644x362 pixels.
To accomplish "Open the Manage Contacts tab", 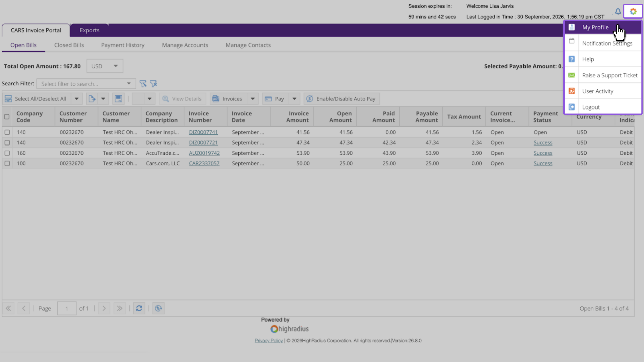I will (248, 45).
